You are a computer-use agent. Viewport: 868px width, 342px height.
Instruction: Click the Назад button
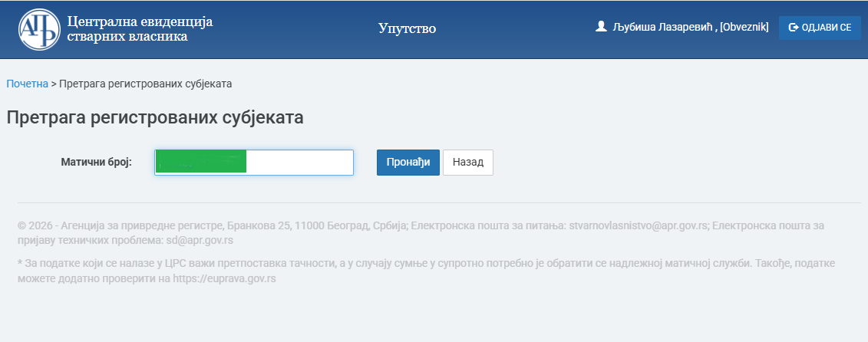point(467,163)
